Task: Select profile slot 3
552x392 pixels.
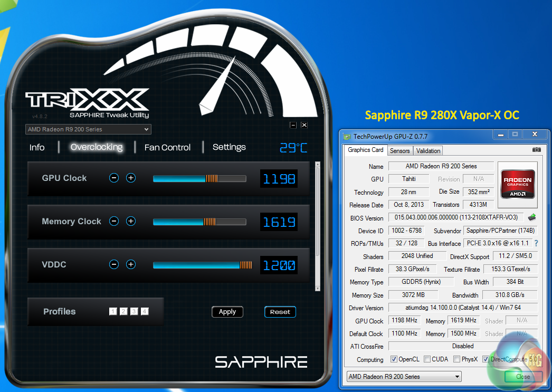Action: click(x=134, y=311)
